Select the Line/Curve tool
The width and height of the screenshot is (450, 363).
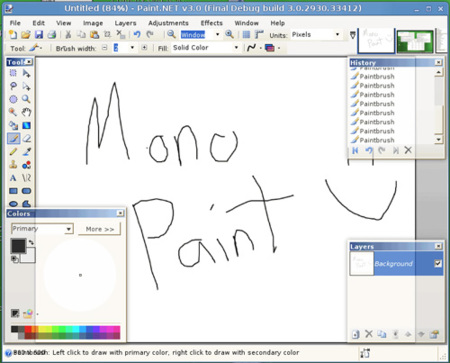point(26,178)
